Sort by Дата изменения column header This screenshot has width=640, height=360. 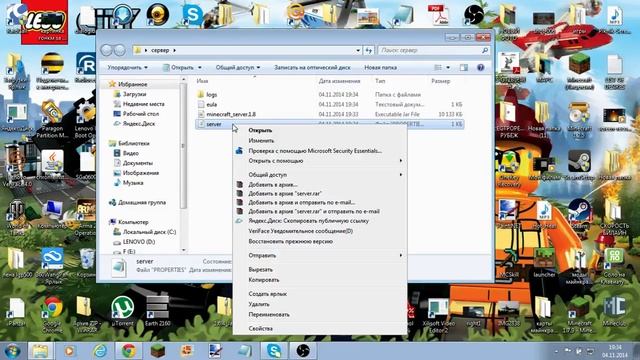tap(339, 81)
